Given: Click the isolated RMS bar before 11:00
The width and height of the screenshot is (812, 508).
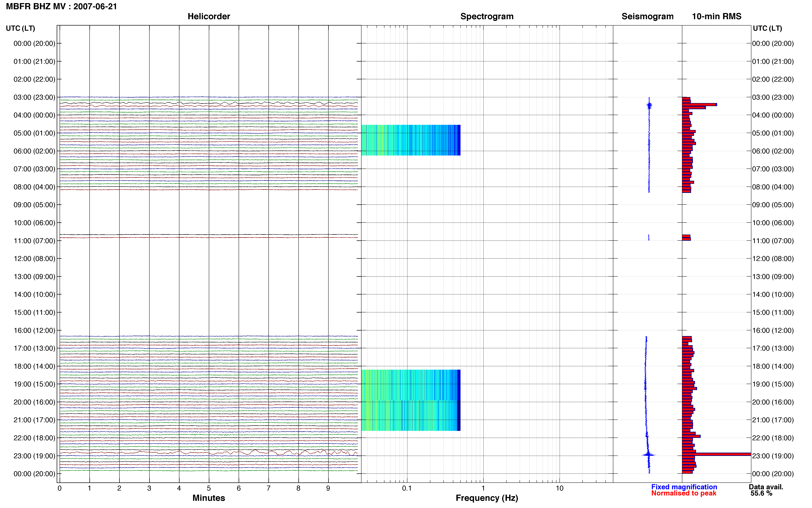Looking at the screenshot, I should [x=686, y=237].
